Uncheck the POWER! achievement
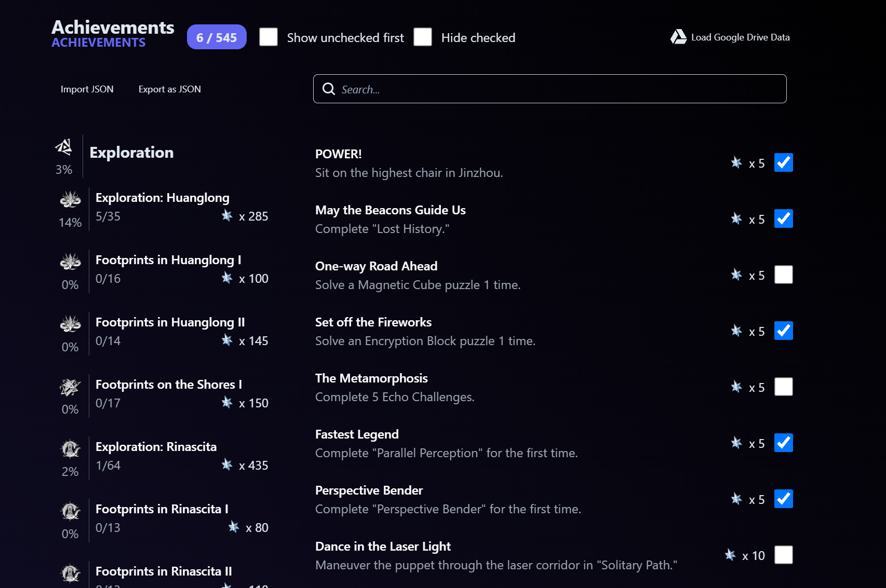The image size is (886, 588). pos(783,162)
